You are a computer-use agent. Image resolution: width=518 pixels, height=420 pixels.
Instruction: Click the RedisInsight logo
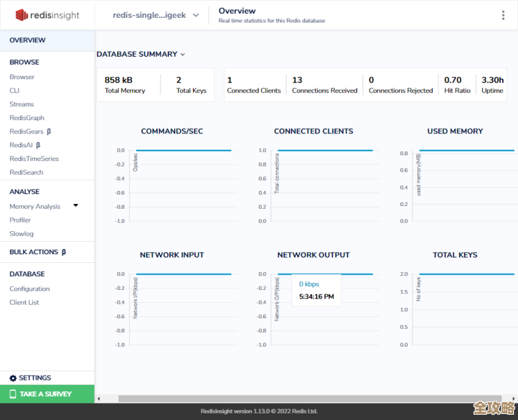(47, 15)
